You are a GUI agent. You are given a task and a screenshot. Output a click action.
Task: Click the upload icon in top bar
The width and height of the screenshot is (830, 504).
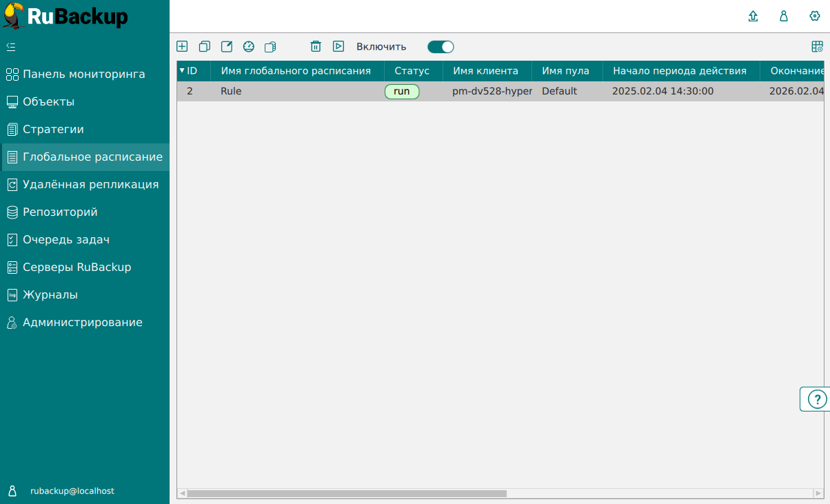[x=753, y=16]
